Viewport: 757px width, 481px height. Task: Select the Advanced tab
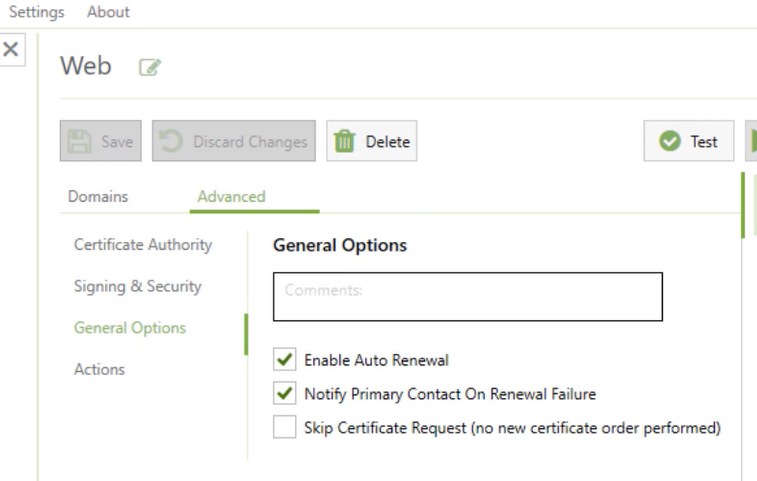click(x=231, y=196)
